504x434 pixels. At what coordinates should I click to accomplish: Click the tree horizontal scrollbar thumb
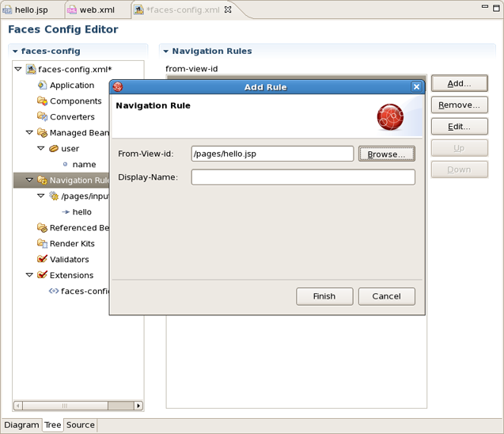point(65,405)
